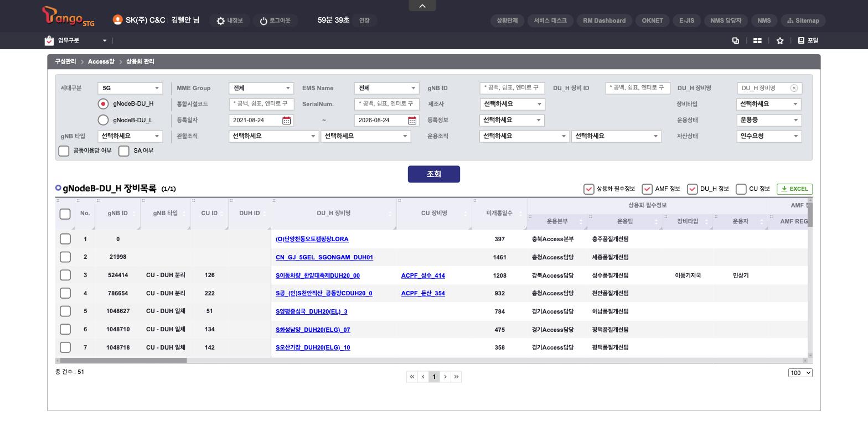This screenshot has width=868, height=427.
Task: Toggle the split layout view icon
Action: point(757,40)
